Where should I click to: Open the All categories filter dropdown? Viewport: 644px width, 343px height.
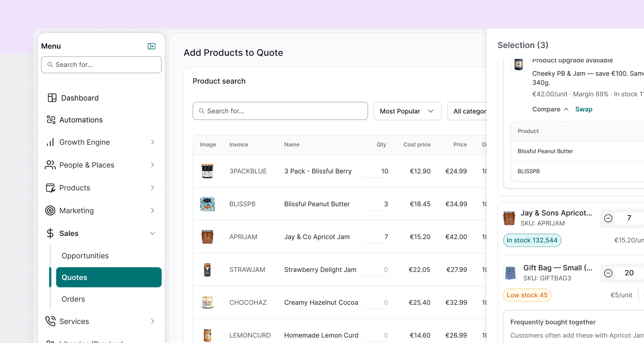[x=467, y=111]
